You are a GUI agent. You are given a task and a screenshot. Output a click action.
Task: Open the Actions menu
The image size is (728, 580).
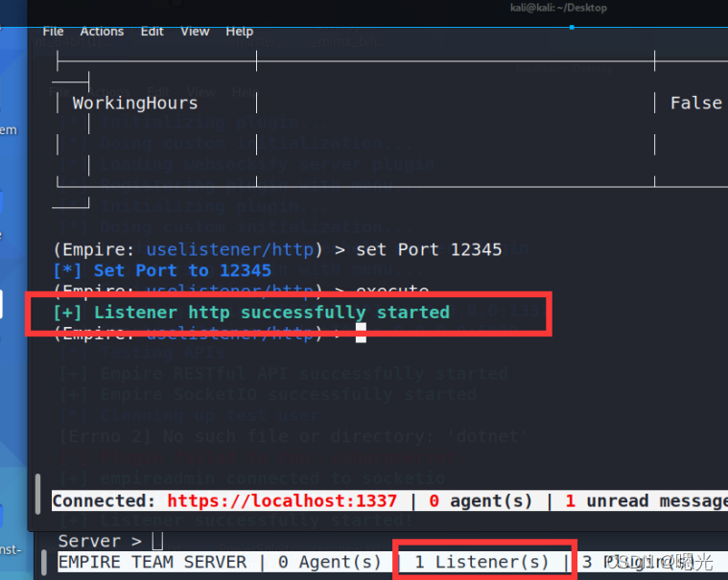tap(102, 32)
